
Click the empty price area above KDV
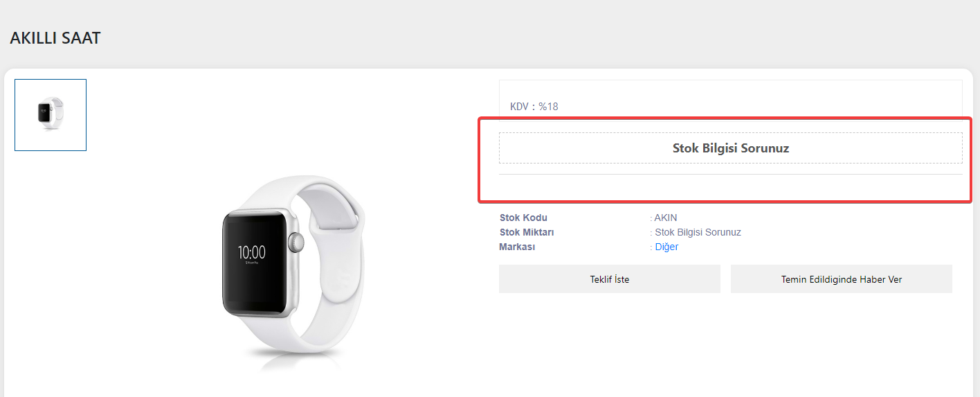tap(730, 89)
